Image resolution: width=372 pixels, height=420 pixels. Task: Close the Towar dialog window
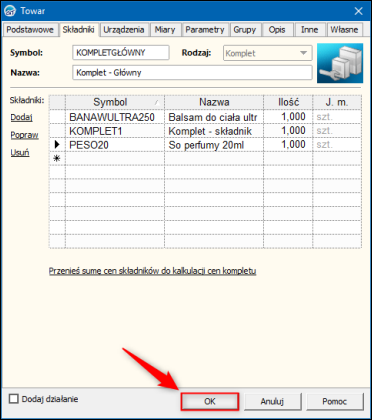click(359, 11)
